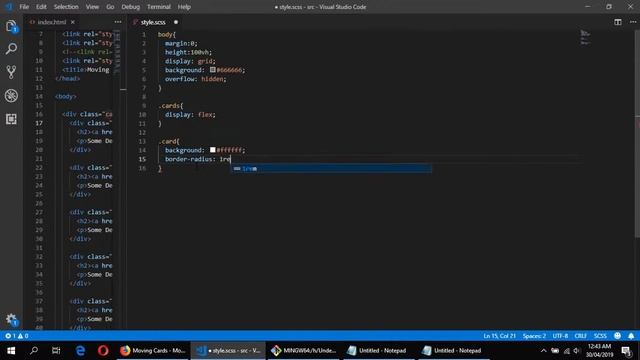The image size is (640, 360).
Task: Open the Terminal menu
Action: click(158, 7)
